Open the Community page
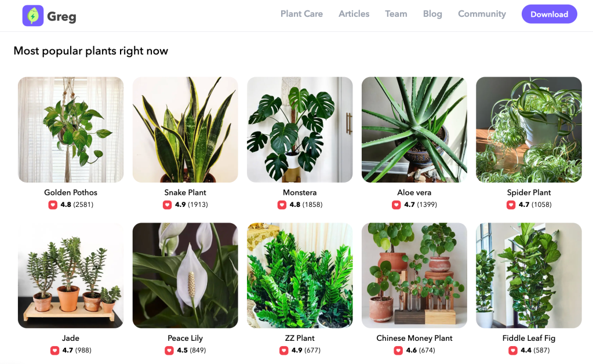This screenshot has width=593, height=364. pyautogui.click(x=482, y=14)
